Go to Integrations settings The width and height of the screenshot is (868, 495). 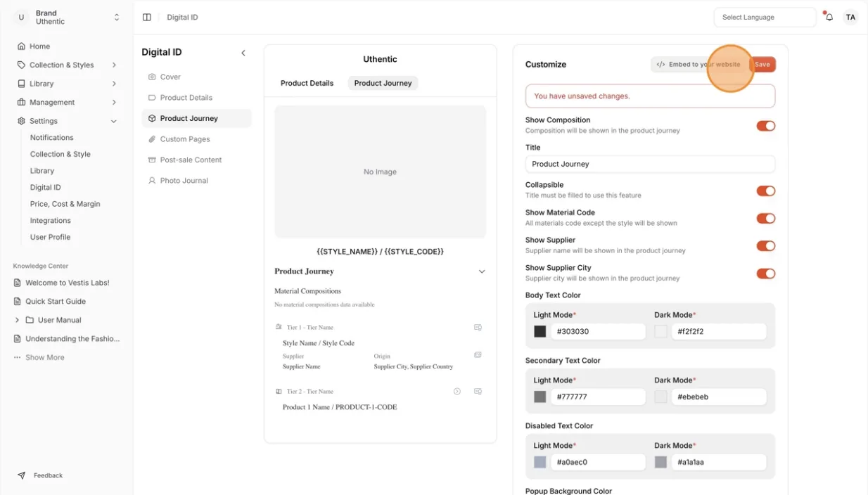coord(51,221)
